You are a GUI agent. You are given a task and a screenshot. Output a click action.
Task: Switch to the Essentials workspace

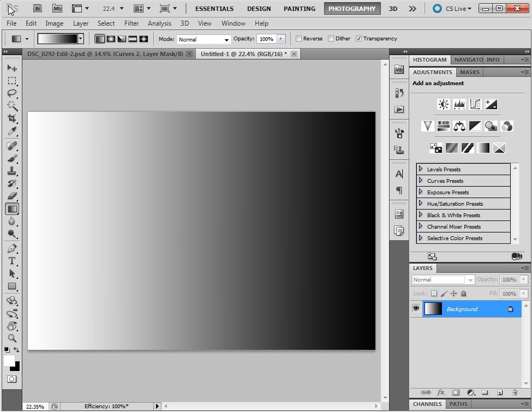[214, 9]
